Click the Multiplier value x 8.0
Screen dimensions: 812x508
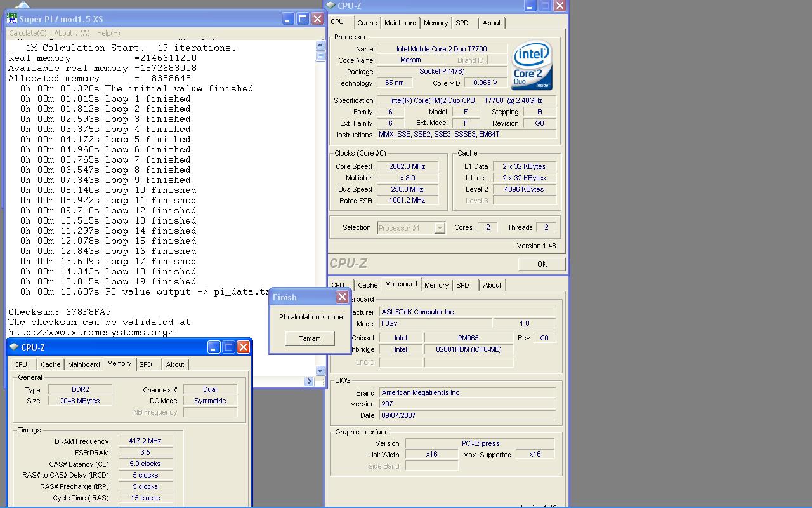[407, 178]
